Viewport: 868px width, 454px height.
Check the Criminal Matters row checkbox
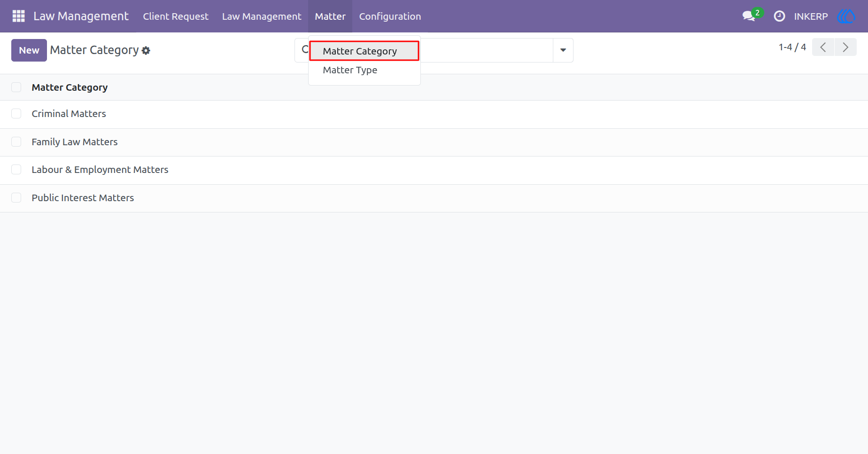coord(16,114)
